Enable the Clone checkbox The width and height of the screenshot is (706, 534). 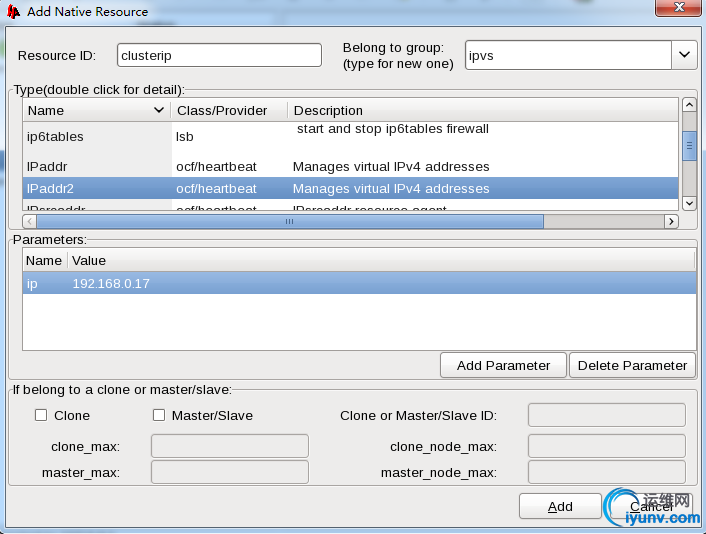[41, 415]
